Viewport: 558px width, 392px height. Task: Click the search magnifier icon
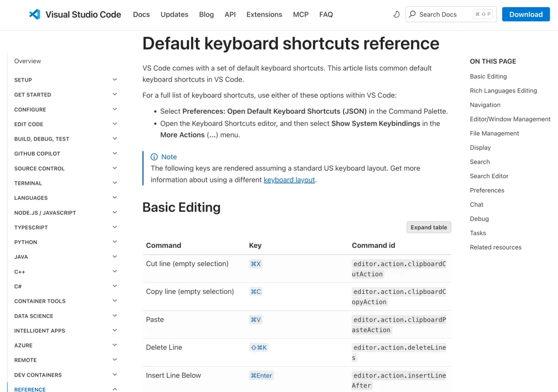point(412,14)
